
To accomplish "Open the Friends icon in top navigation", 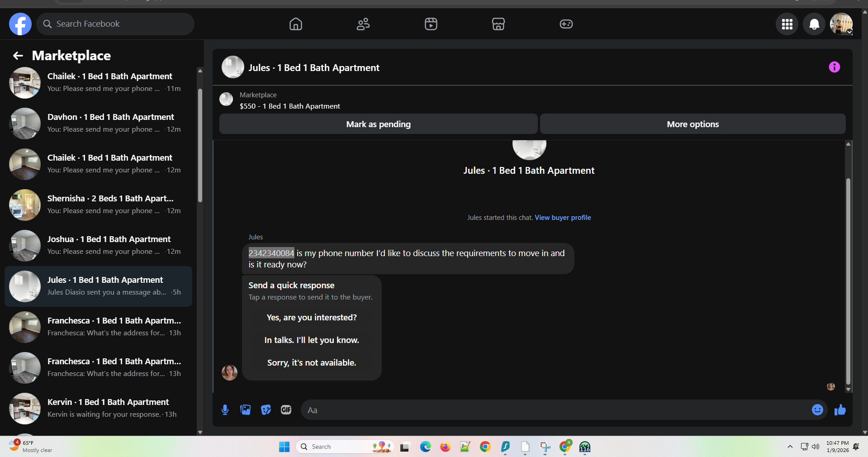I will pos(363,24).
